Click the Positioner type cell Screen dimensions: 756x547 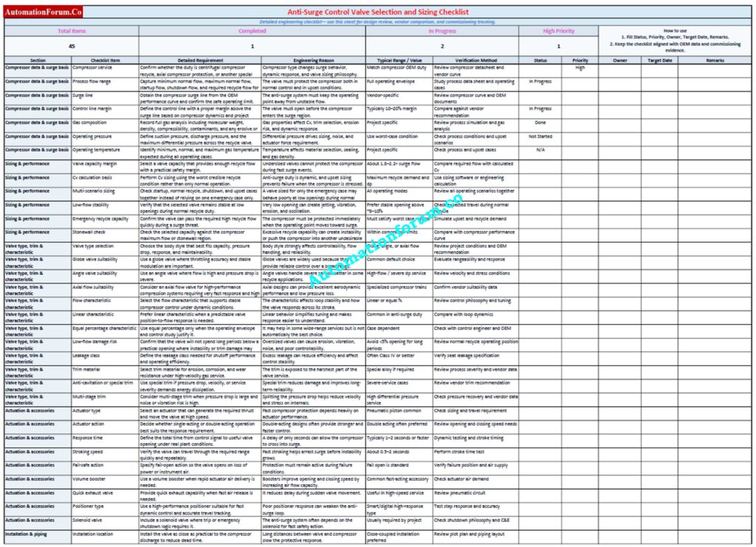[x=105, y=509]
